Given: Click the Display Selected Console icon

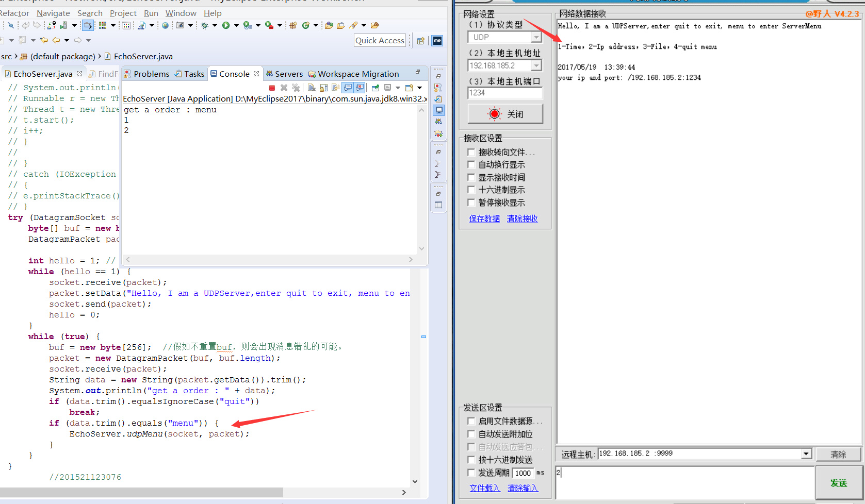Looking at the screenshot, I should click(x=387, y=88).
